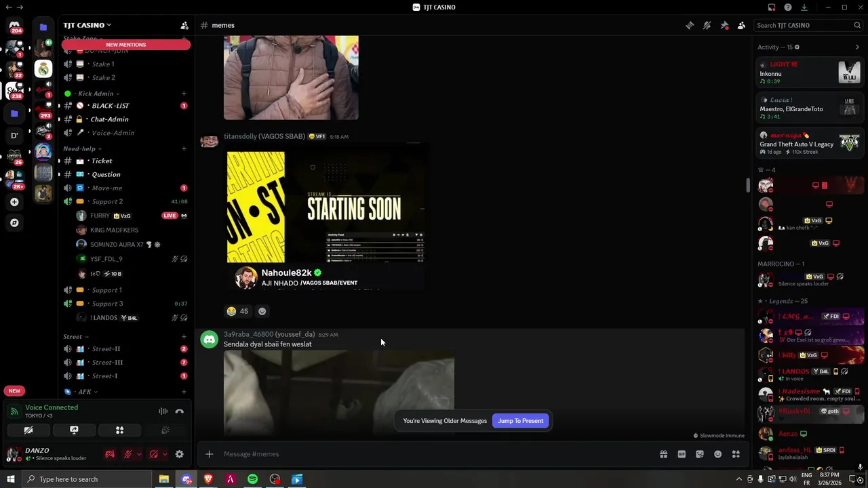This screenshot has height=488, width=868.
Task: Click the Spotify icon in taskbar
Action: (252, 479)
